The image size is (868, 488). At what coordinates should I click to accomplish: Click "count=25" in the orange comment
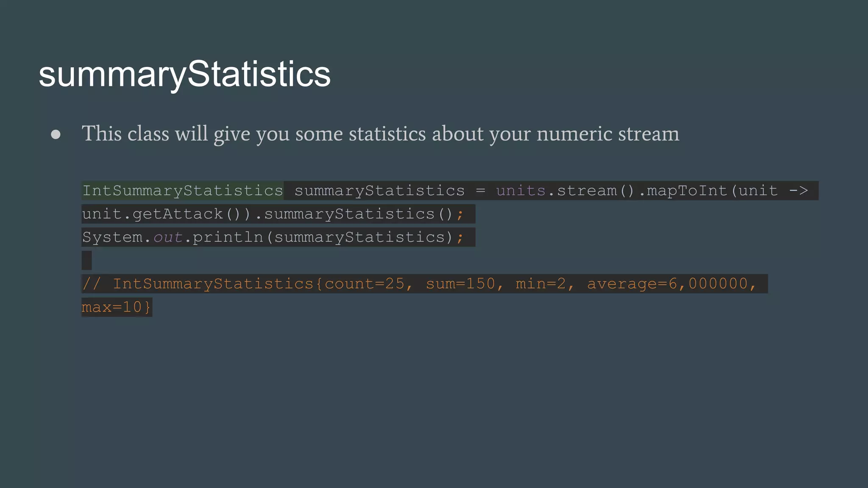[364, 284]
